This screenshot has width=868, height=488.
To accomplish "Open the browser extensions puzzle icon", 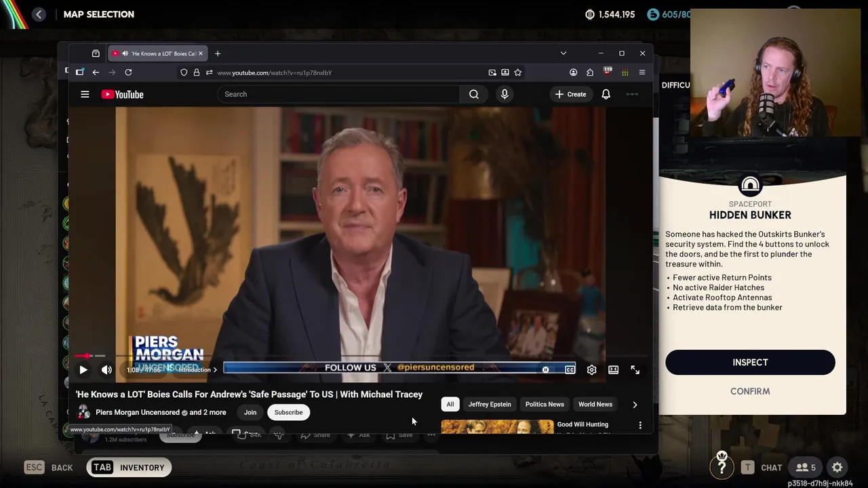I will click(590, 73).
